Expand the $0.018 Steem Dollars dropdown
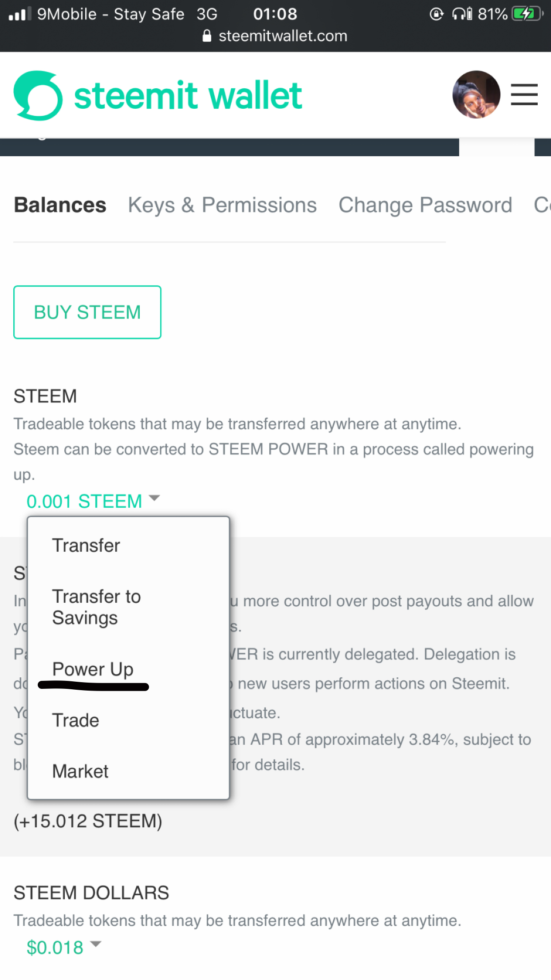The width and height of the screenshot is (551, 980). point(96,944)
